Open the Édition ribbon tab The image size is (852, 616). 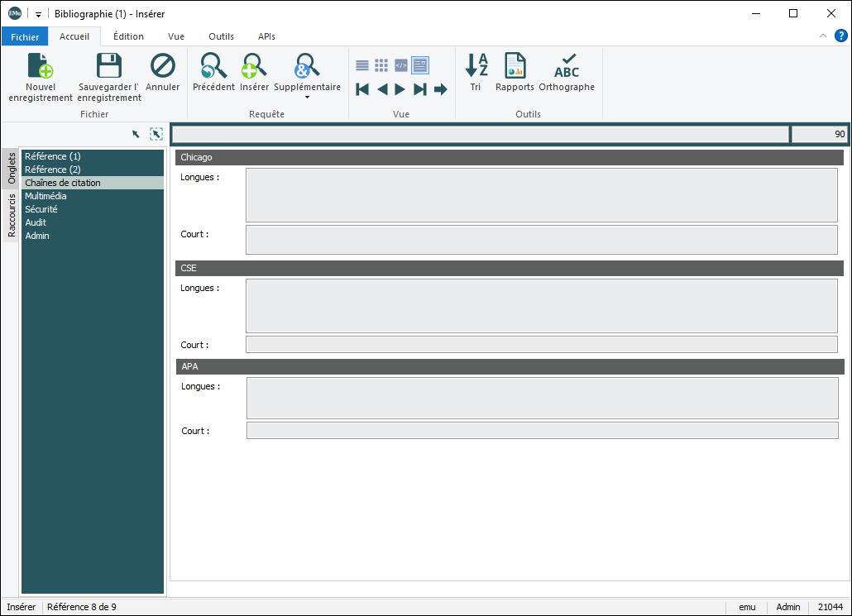[x=128, y=36]
